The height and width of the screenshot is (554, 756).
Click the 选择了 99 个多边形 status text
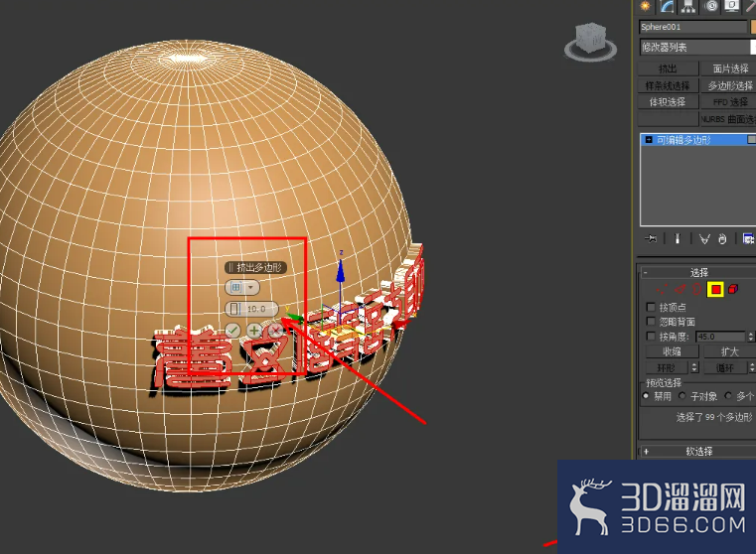coord(714,417)
